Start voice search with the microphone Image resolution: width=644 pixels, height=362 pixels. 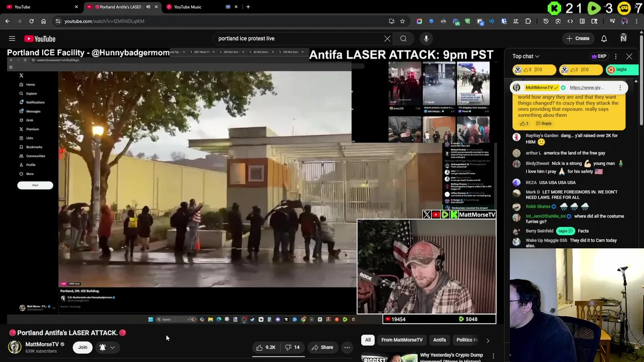426,39
